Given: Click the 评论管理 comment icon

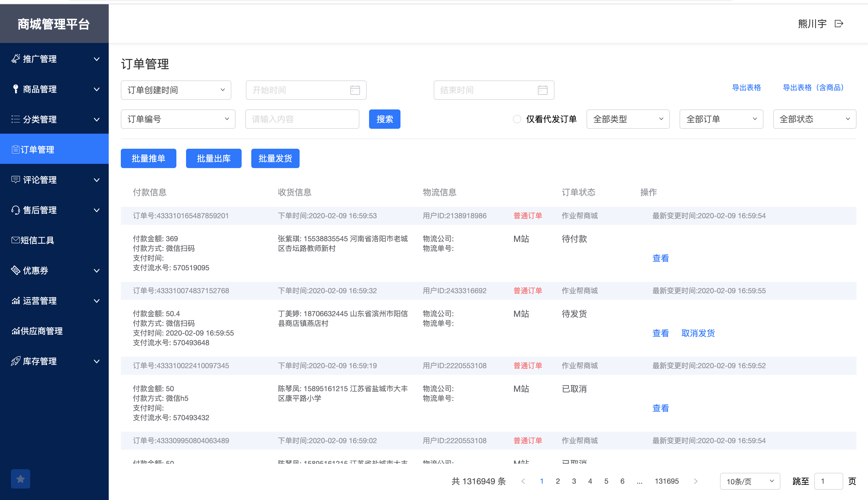Looking at the screenshot, I should point(15,180).
